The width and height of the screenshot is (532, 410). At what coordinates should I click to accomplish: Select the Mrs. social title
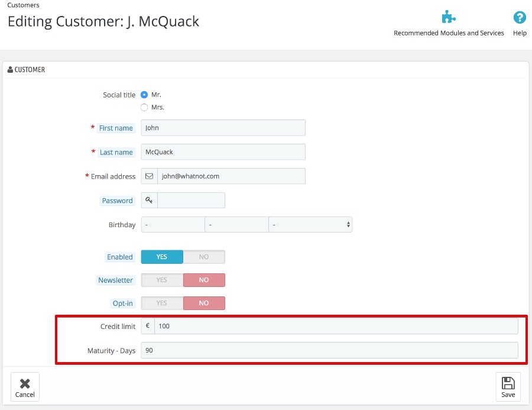pyautogui.click(x=144, y=108)
